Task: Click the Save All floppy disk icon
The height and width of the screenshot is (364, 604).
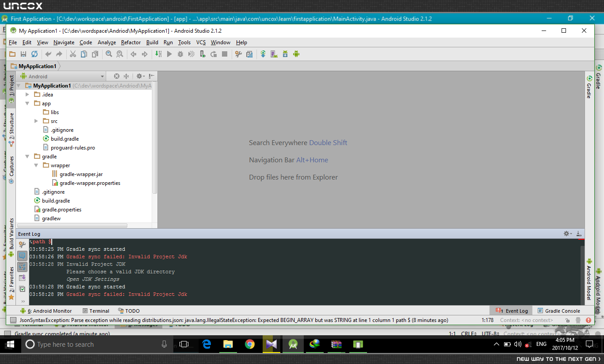Action: point(23,54)
